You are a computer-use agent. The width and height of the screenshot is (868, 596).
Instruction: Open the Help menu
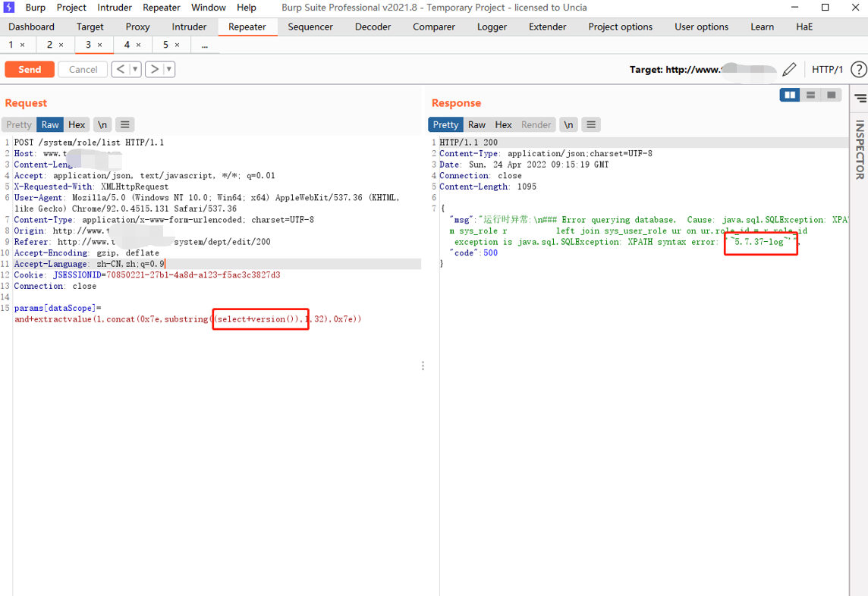coord(247,7)
